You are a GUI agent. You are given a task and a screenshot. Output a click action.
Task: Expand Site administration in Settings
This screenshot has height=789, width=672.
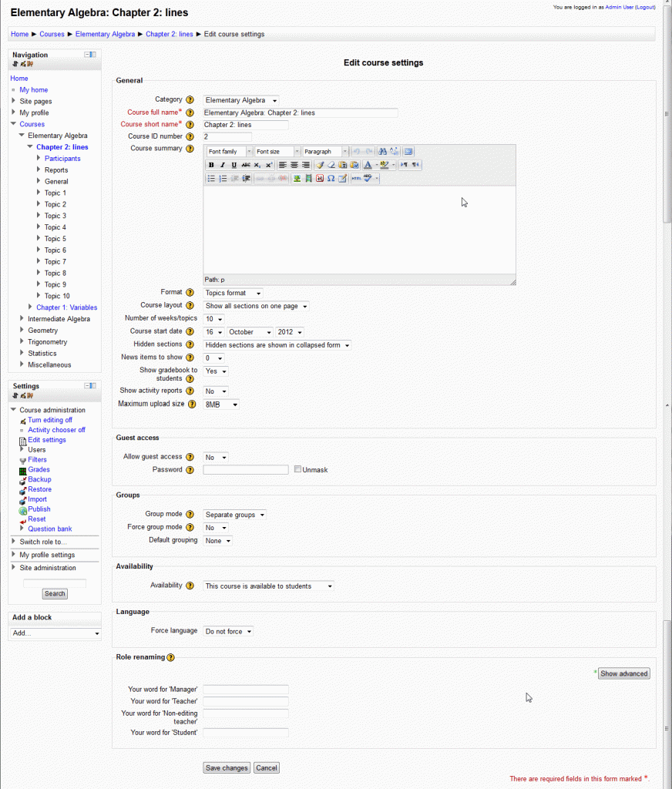(x=14, y=567)
